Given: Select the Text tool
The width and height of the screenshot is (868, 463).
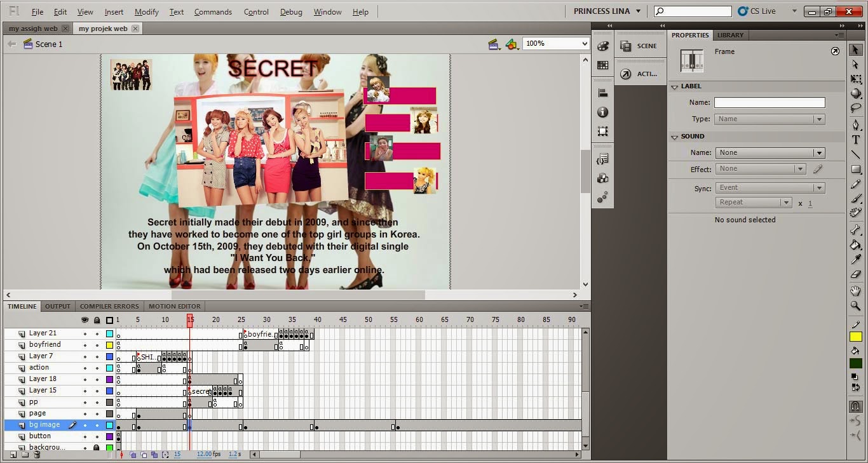Looking at the screenshot, I should pos(856,140).
